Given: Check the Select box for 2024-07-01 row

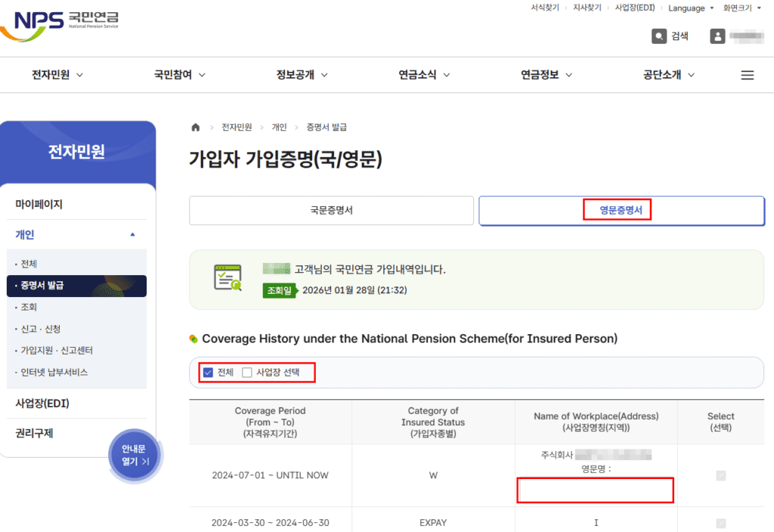Looking at the screenshot, I should click(x=720, y=475).
